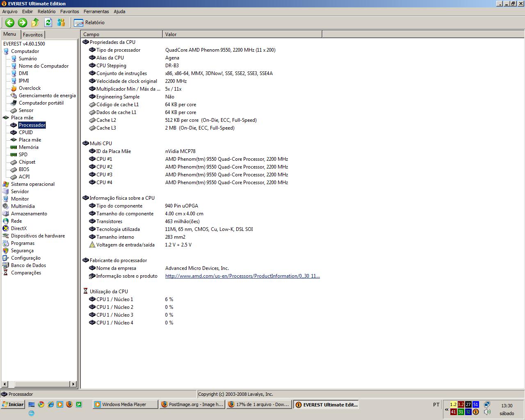The width and height of the screenshot is (525, 420).
Task: Refresh the page with the refresh icon
Action: [x=48, y=23]
